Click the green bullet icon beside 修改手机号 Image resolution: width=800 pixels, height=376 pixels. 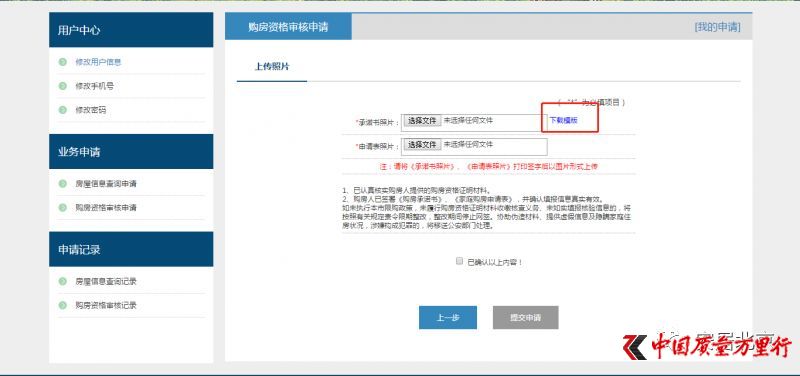[63, 86]
